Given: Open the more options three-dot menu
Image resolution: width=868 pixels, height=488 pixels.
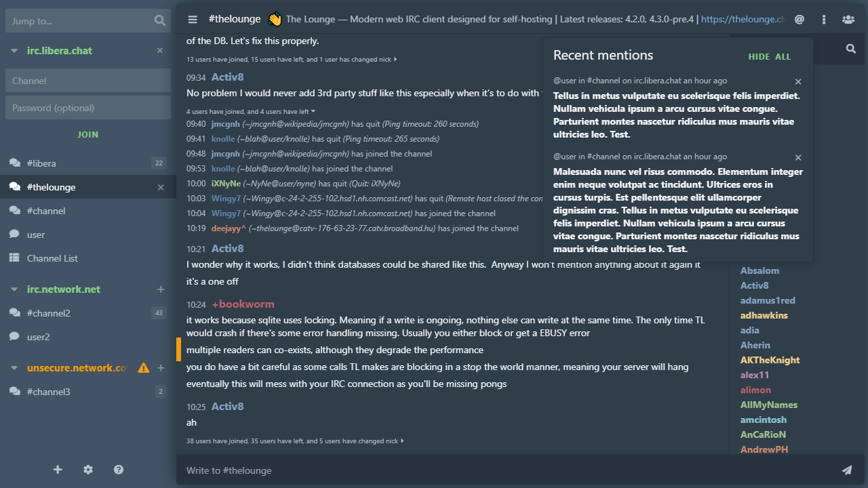Looking at the screenshot, I should pos(823,19).
